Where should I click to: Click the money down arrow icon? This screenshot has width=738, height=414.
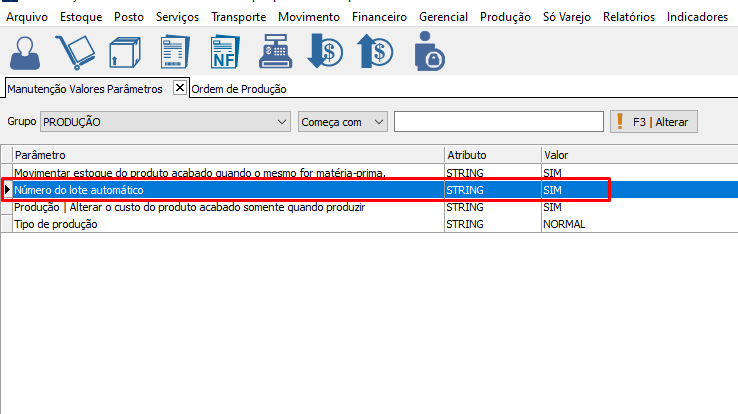tap(326, 52)
